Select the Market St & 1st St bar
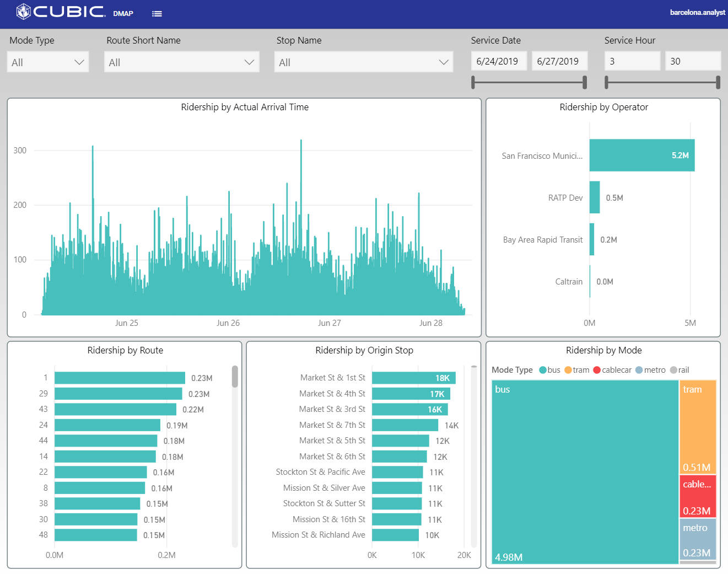Viewport: 728px width, 574px height. click(x=413, y=378)
